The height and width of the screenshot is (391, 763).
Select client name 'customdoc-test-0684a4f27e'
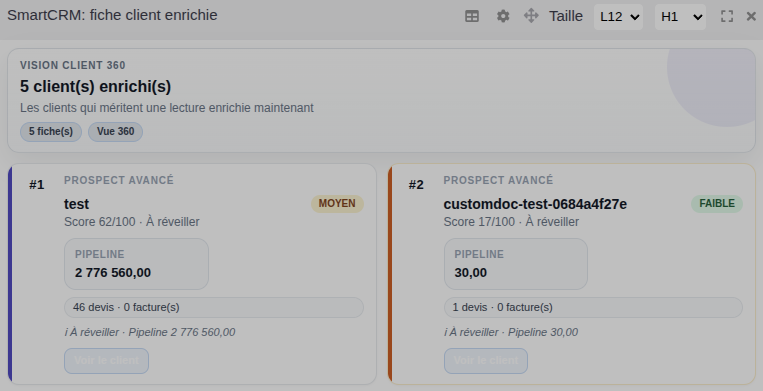point(535,204)
